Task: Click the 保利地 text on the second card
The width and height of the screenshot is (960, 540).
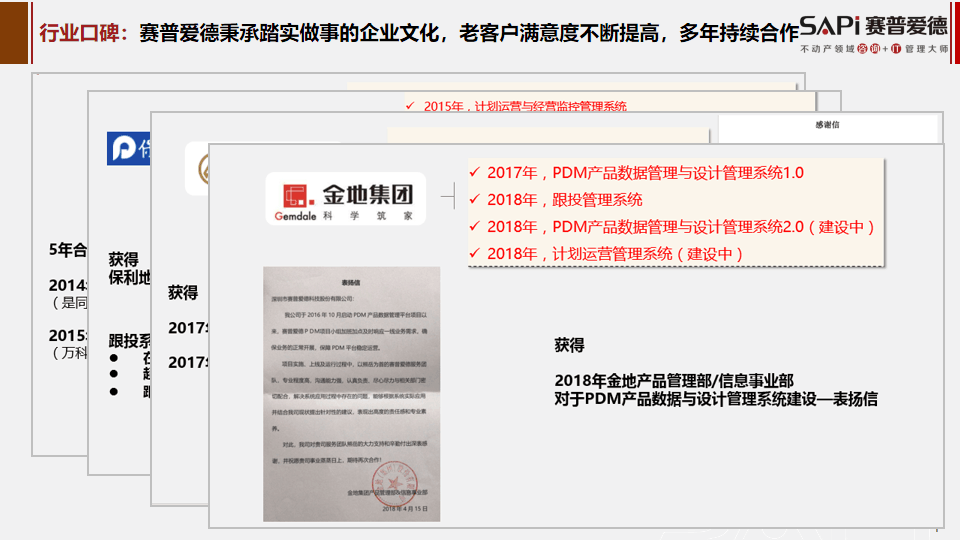Action: [129, 278]
